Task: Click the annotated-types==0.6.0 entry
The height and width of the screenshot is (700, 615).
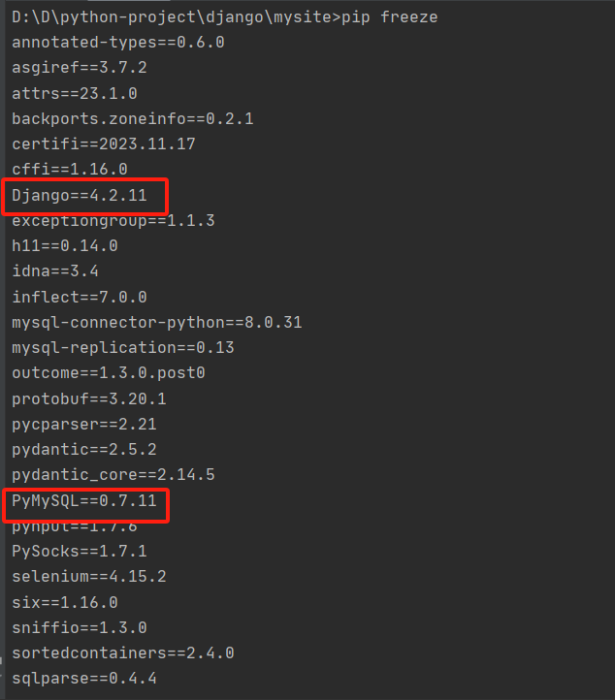Action: click(118, 43)
